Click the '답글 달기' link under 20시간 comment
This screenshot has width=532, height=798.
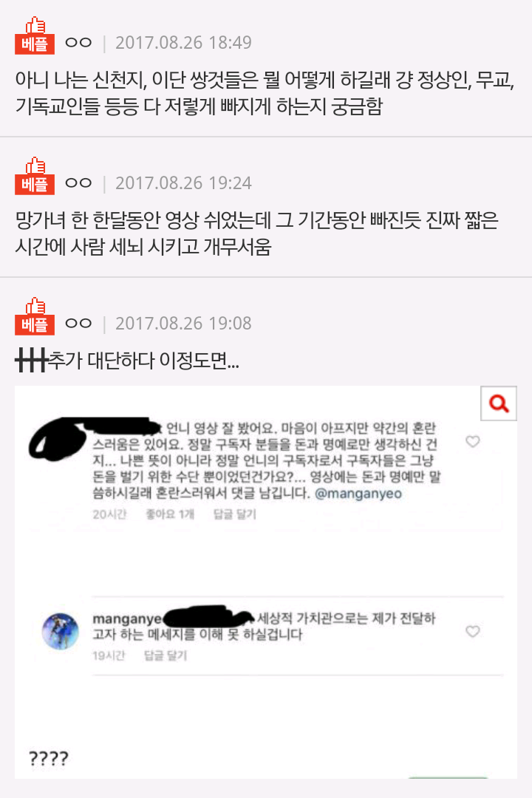coord(234,514)
